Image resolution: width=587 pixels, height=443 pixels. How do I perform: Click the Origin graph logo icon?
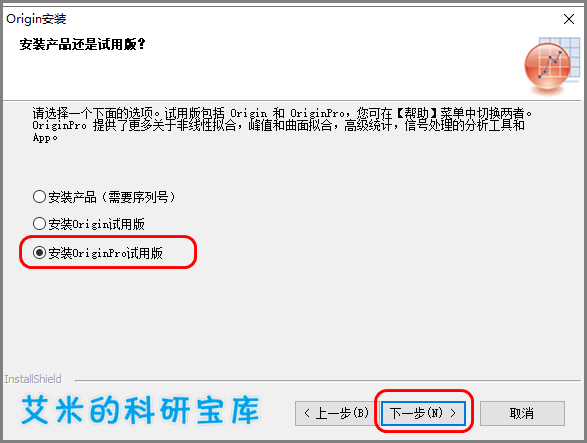(x=552, y=65)
